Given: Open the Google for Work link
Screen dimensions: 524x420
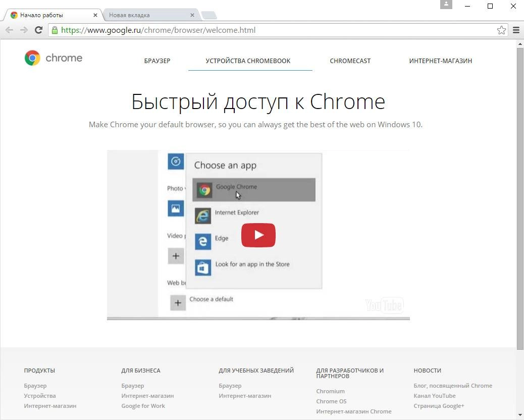Looking at the screenshot, I should coord(143,406).
